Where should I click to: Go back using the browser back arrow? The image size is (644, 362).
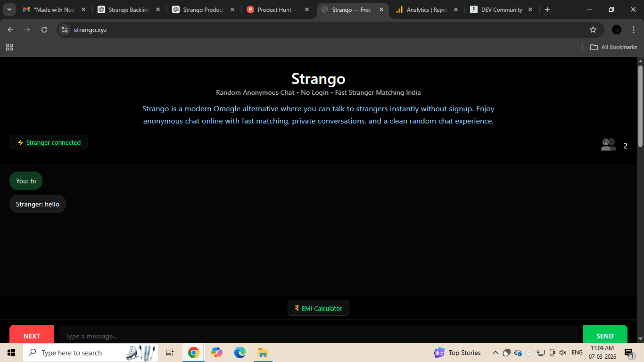tap(10, 29)
